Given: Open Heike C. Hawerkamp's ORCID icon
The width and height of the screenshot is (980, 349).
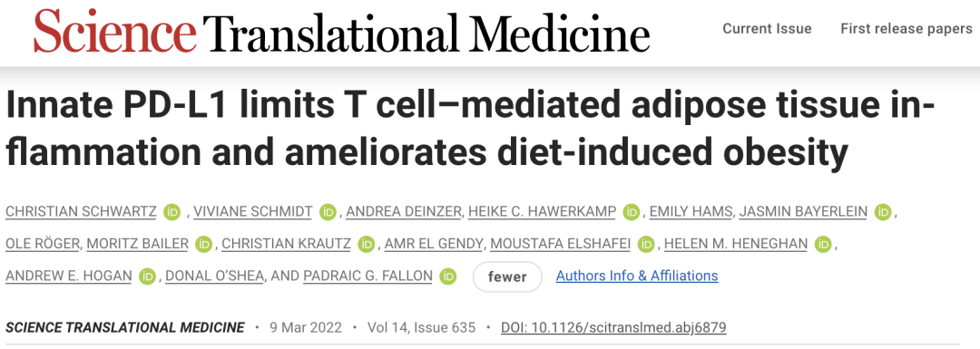Looking at the screenshot, I should 632,212.
